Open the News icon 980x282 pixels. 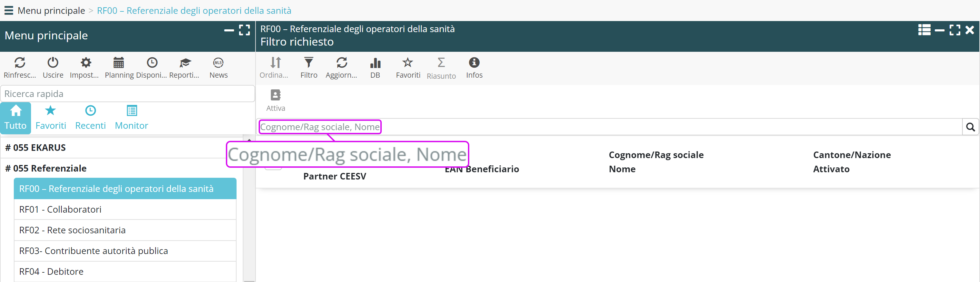click(218, 63)
